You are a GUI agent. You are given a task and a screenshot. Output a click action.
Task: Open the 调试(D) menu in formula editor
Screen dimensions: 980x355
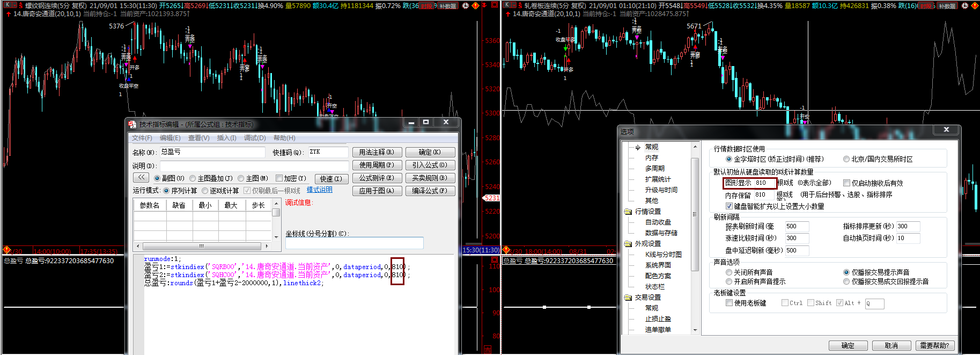pos(255,138)
